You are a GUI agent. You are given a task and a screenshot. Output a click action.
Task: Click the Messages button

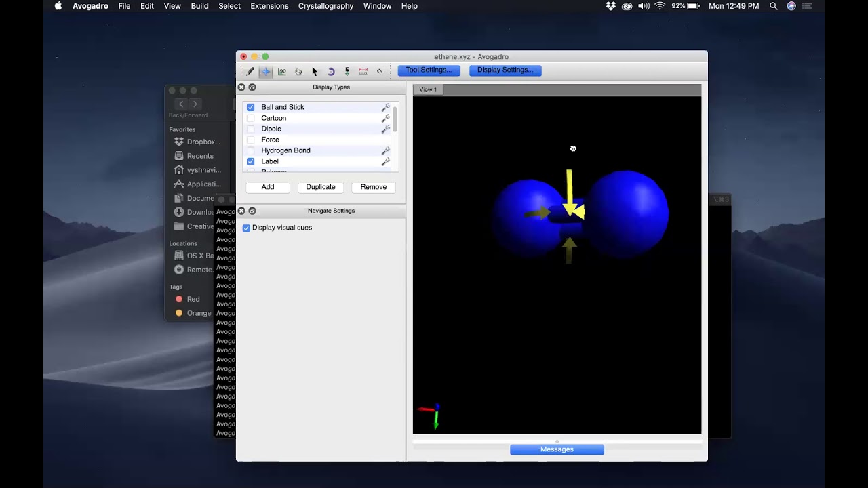pyautogui.click(x=557, y=449)
